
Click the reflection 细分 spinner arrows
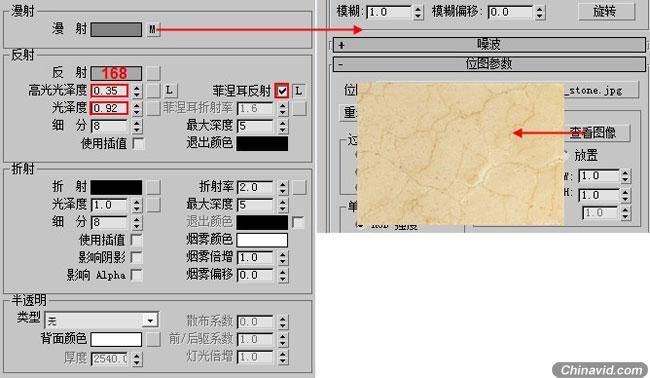[x=137, y=126]
